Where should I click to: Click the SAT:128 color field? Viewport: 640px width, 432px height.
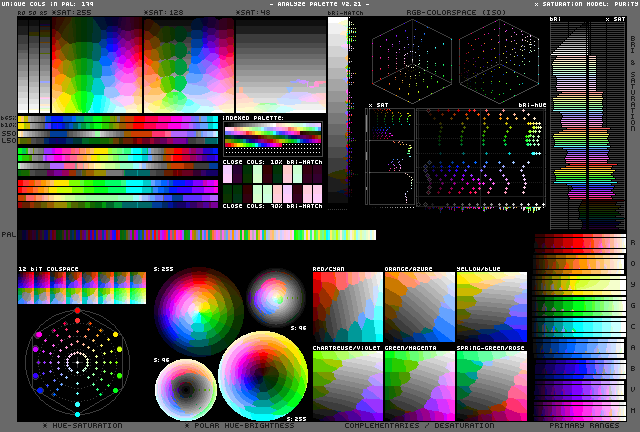point(188,65)
